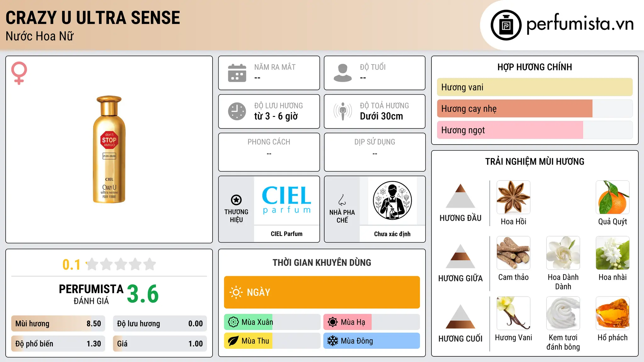Click the perfumista.vn bottle logo icon
Image resolution: width=644 pixels, height=362 pixels.
[506, 25]
